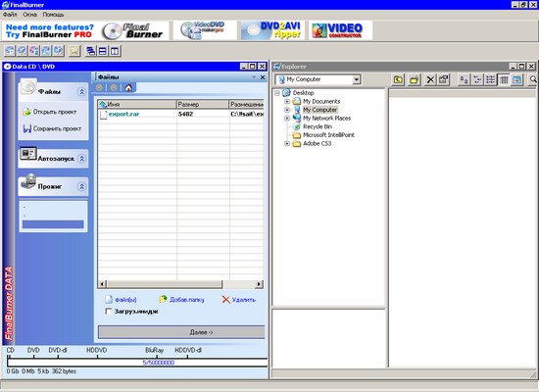Click the yellow explorer search icon in main toolbar
The width and height of the screenshot is (539, 392).
click(74, 51)
